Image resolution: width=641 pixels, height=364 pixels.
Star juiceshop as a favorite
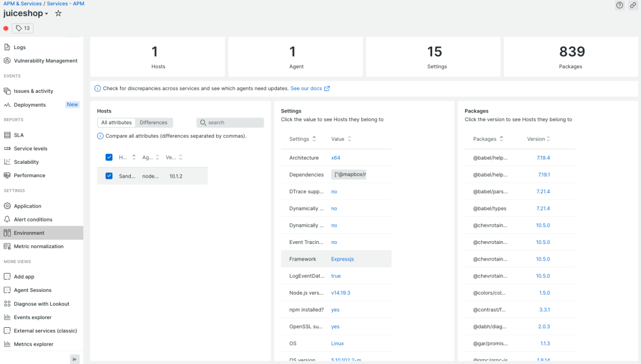click(58, 13)
